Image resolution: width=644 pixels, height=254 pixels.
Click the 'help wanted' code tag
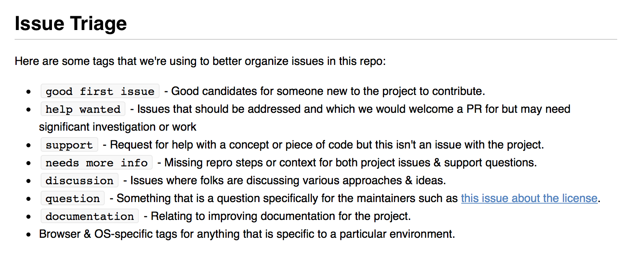click(83, 109)
